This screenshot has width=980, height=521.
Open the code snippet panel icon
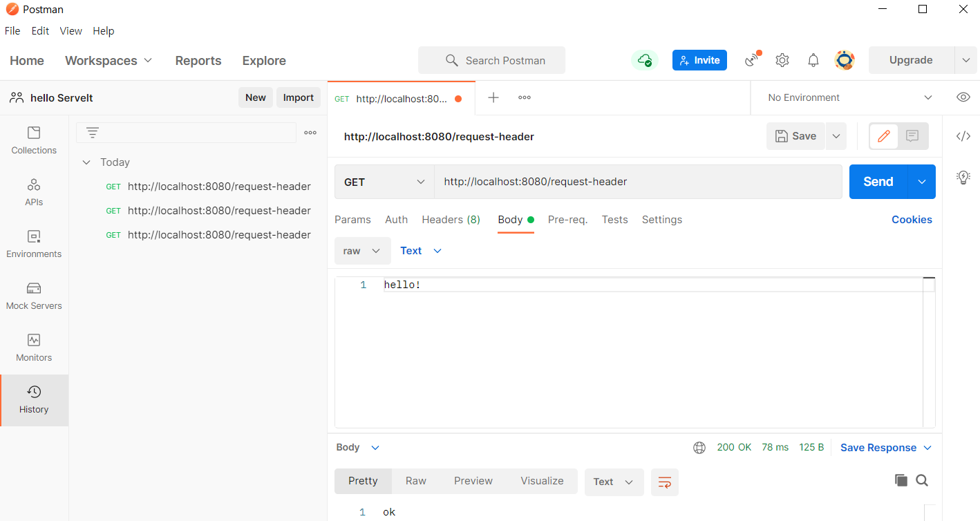[963, 136]
